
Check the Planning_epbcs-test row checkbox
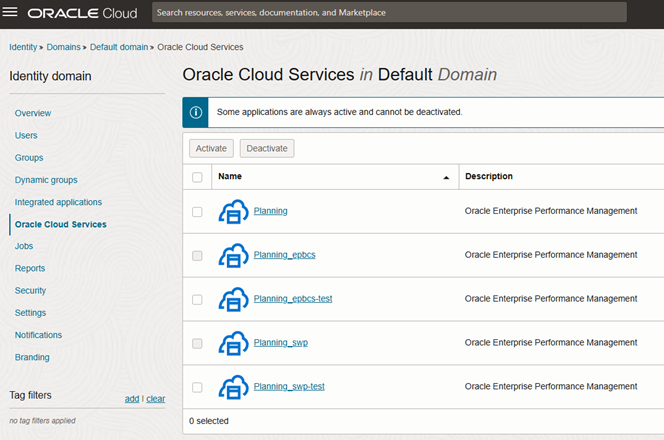(197, 300)
